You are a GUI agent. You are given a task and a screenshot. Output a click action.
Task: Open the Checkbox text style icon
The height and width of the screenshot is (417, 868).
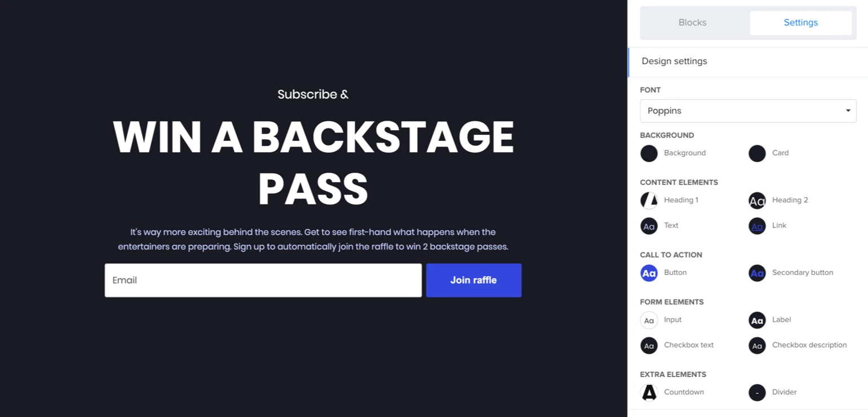pyautogui.click(x=649, y=345)
